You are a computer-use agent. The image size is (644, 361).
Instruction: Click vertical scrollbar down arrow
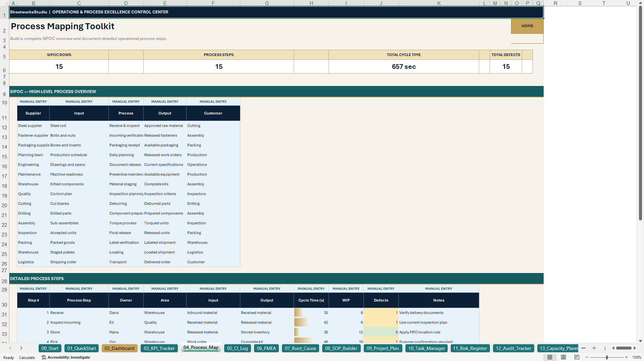coord(640,341)
